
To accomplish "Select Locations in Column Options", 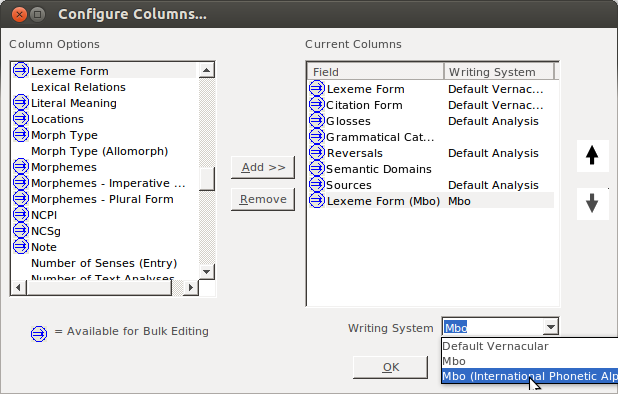I will 57,119.
